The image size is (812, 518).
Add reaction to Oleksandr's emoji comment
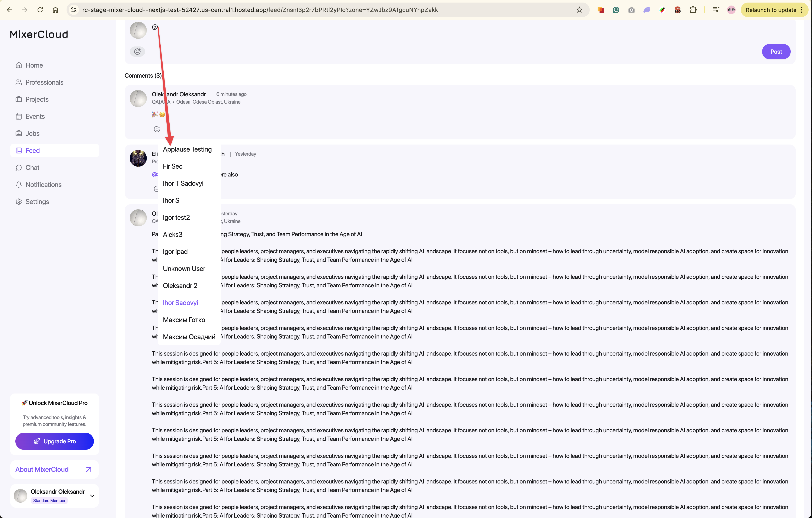tap(157, 129)
